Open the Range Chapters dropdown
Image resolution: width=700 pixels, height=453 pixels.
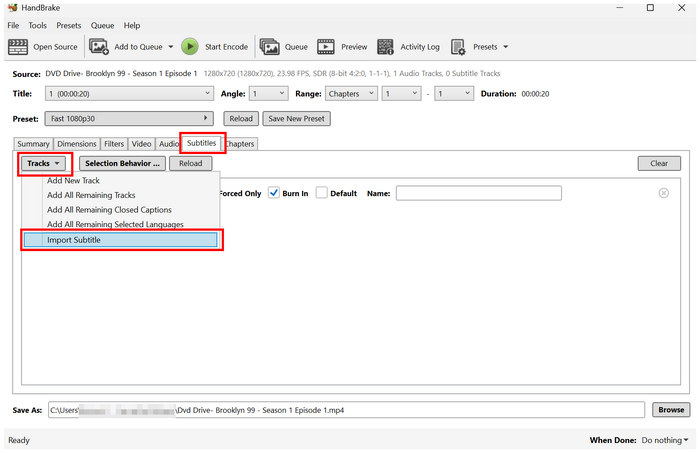(351, 94)
